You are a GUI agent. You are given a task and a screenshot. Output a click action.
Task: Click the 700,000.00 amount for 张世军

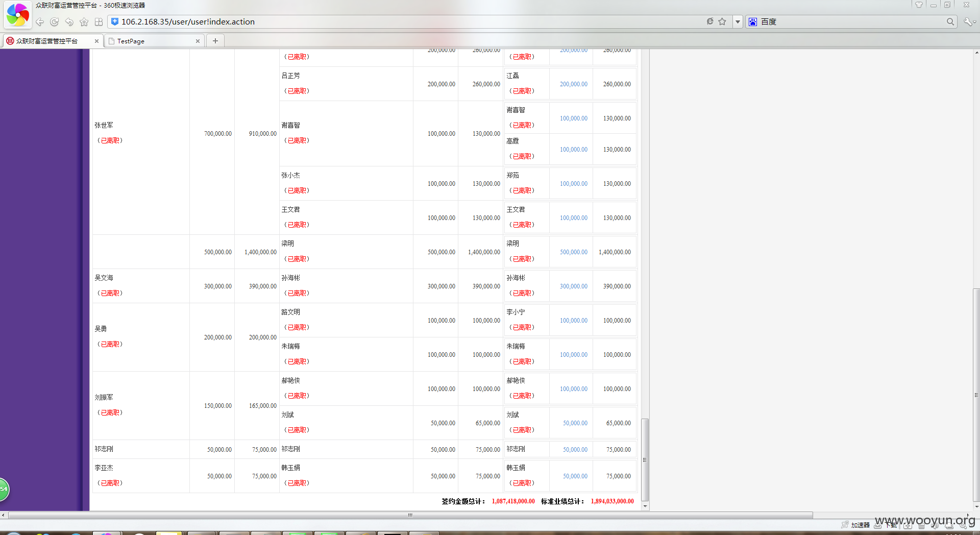[217, 134]
